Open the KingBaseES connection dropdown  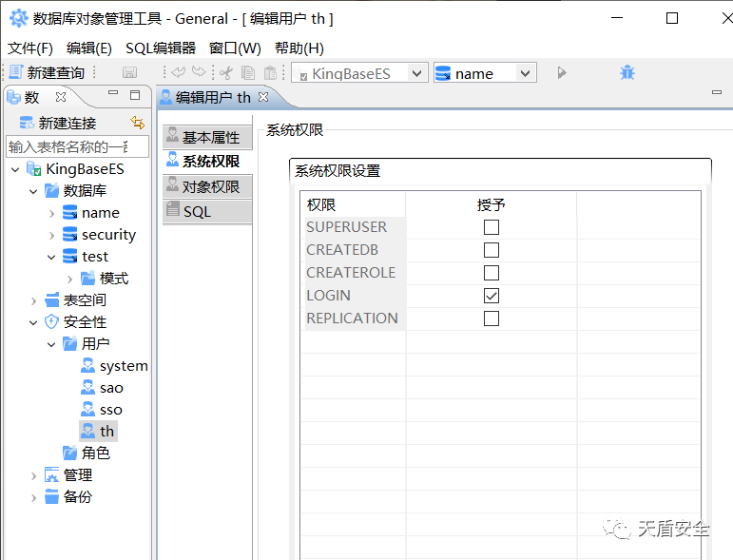pos(416,73)
